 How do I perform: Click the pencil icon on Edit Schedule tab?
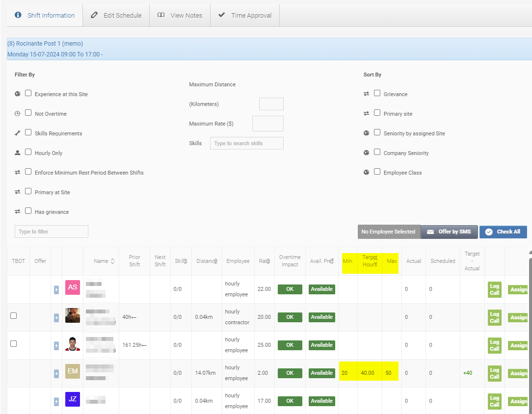[x=94, y=15]
